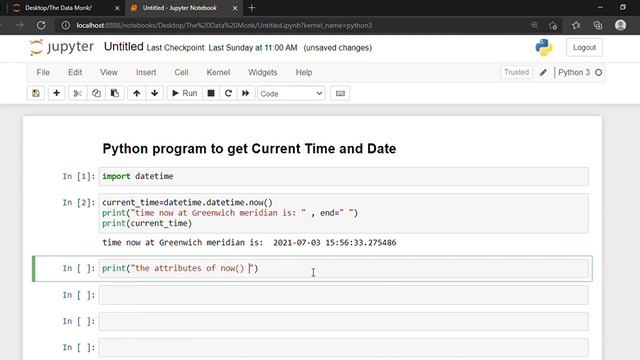Image resolution: width=640 pixels, height=360 pixels.
Task: Click the print attributes of now() cell
Action: (343, 269)
